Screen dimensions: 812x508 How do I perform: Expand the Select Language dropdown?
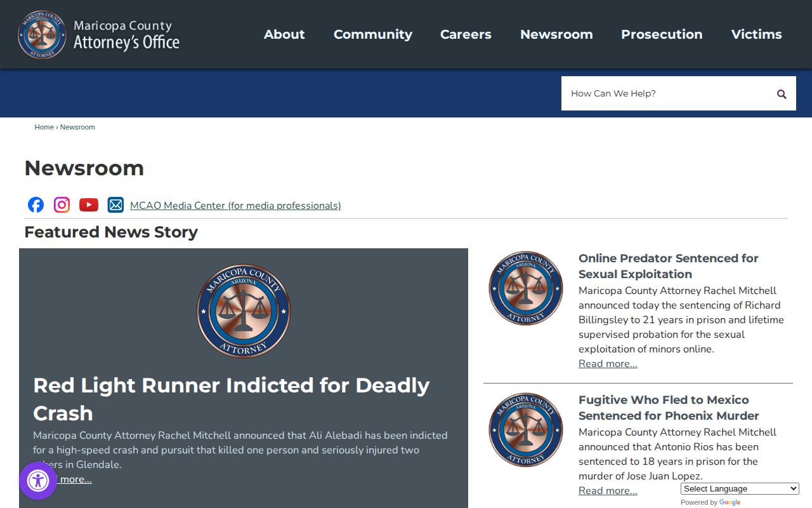[740, 488]
